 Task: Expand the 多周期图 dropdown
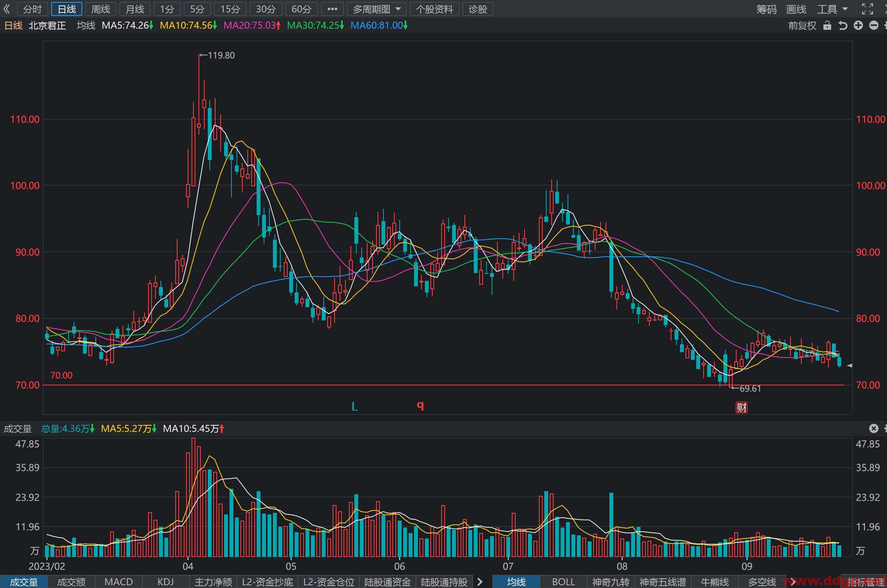[x=377, y=9]
